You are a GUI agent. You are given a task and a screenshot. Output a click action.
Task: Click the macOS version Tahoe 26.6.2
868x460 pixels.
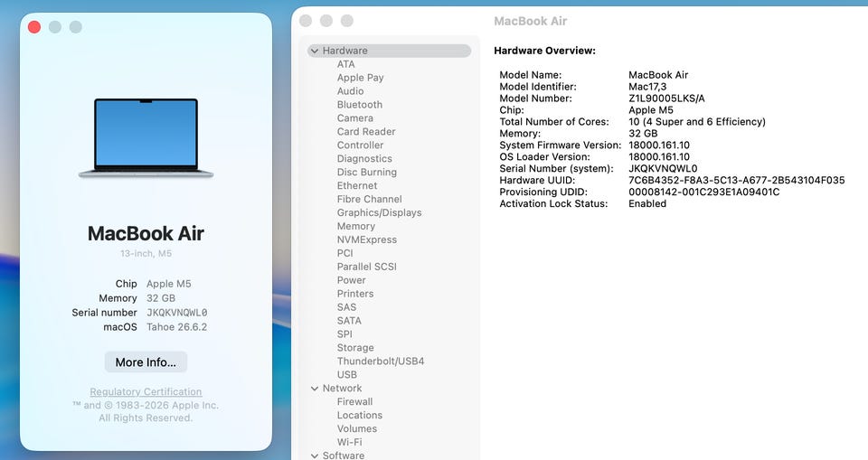point(176,326)
